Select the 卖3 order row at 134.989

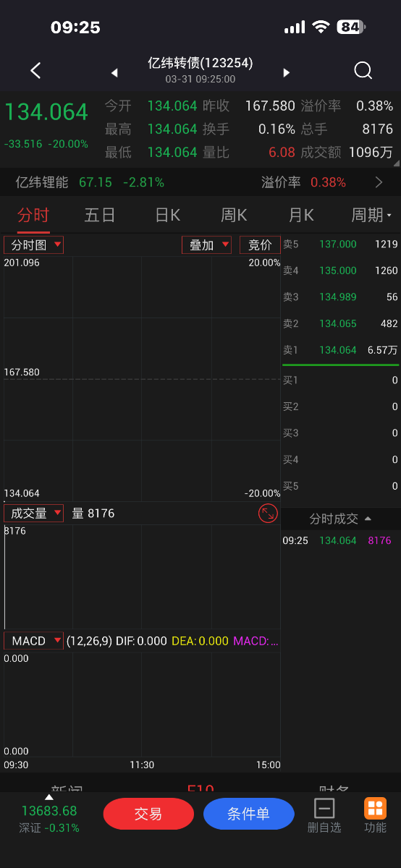[x=340, y=297]
